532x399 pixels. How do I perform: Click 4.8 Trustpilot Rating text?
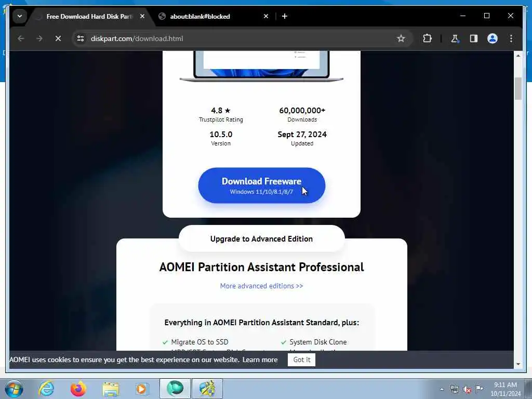(x=221, y=115)
